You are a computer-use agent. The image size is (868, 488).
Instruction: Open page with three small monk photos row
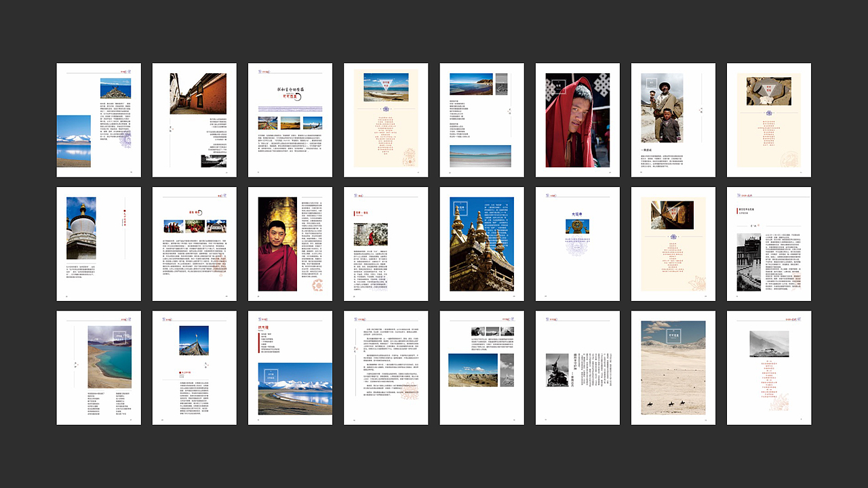(195, 245)
